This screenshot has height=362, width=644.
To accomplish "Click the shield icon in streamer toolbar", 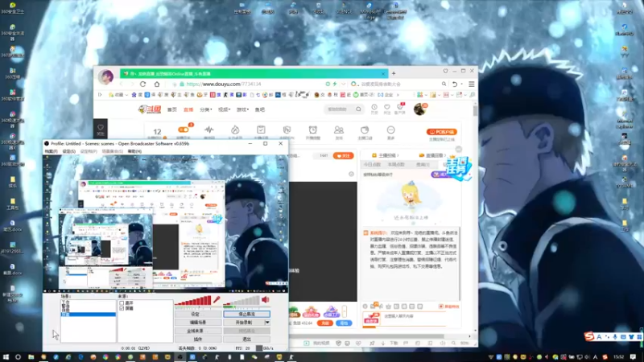I will (287, 130).
